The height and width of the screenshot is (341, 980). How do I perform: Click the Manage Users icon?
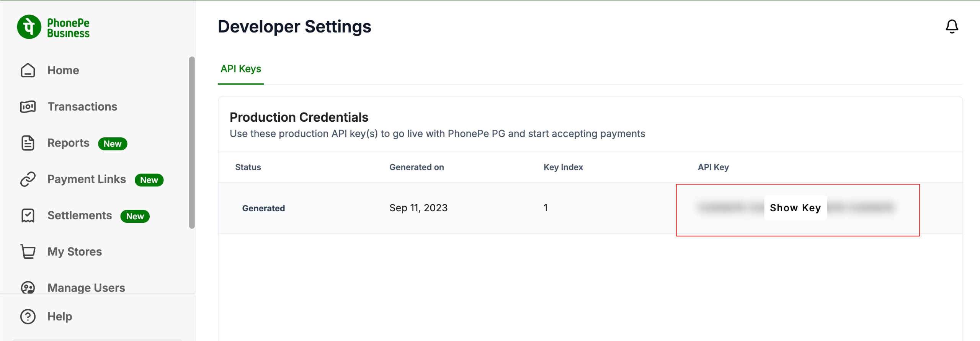tap(28, 287)
